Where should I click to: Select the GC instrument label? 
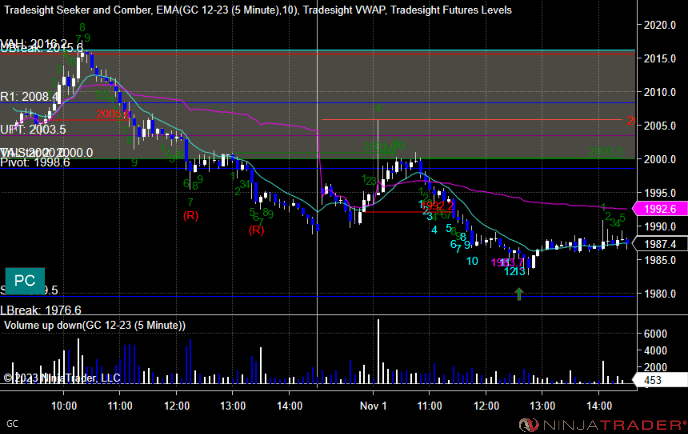pos(12,424)
